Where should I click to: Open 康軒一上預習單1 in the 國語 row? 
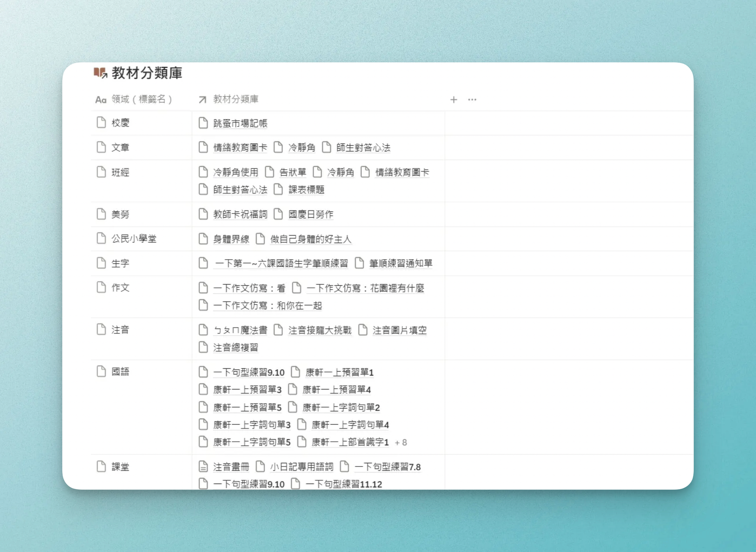(339, 373)
